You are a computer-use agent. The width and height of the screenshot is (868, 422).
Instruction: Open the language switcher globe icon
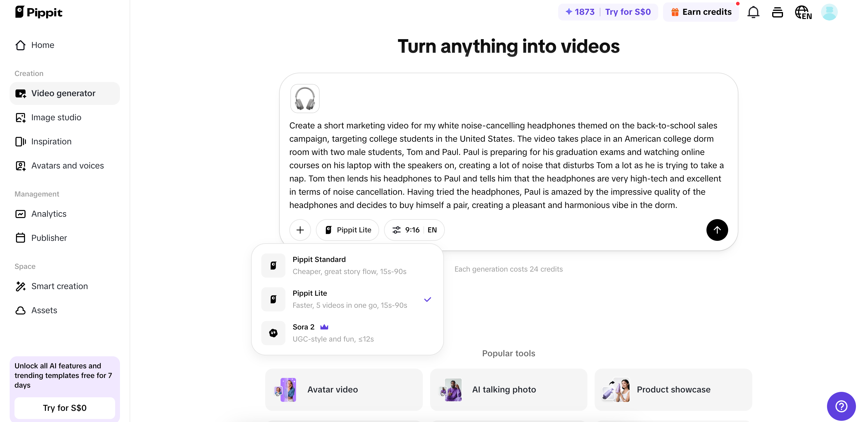803,12
